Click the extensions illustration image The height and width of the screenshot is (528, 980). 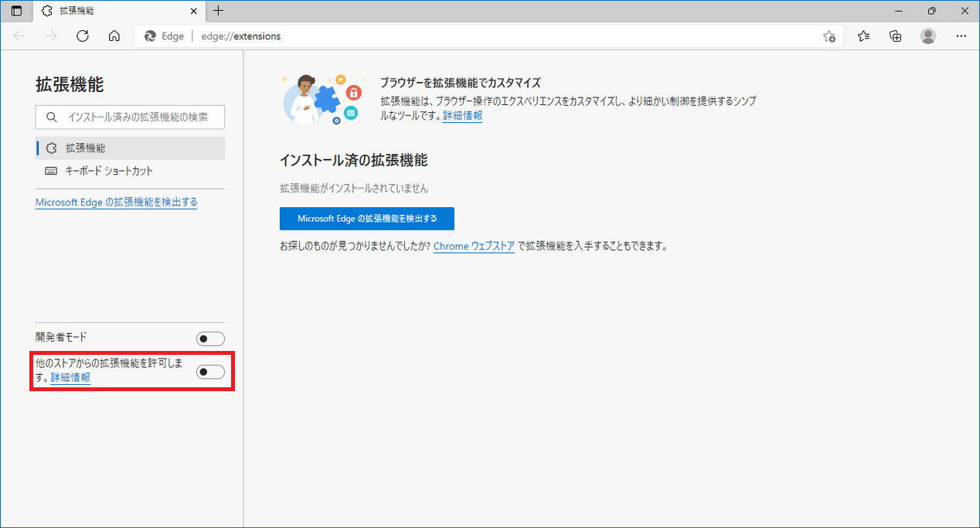[321, 99]
